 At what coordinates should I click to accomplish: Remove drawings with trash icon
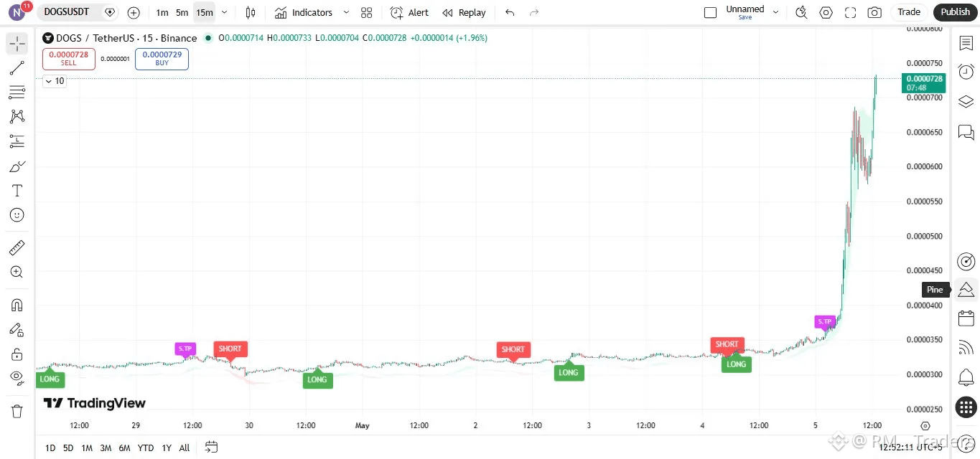tap(17, 411)
